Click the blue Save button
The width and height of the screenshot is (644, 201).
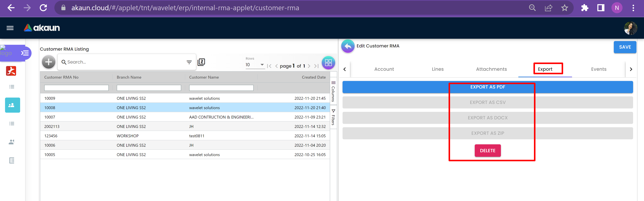625,47
